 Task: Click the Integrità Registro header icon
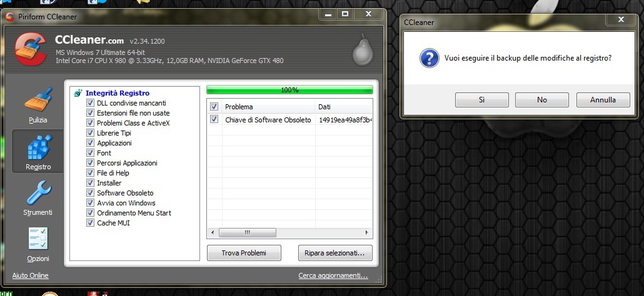78,93
